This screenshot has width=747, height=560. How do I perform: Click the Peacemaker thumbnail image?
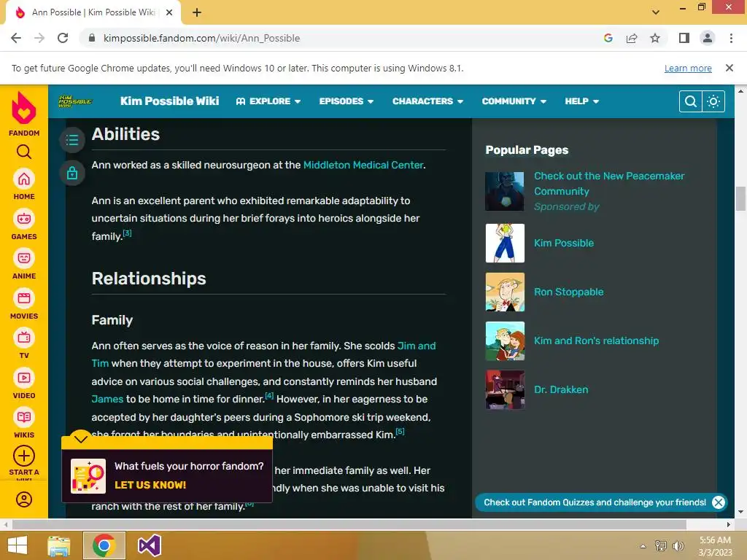coord(505,192)
